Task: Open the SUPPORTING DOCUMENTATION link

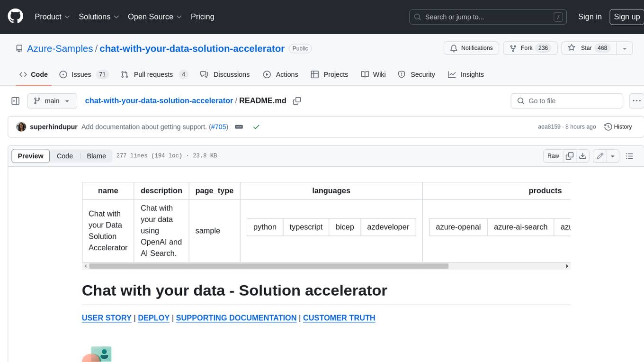Action: 236,318
